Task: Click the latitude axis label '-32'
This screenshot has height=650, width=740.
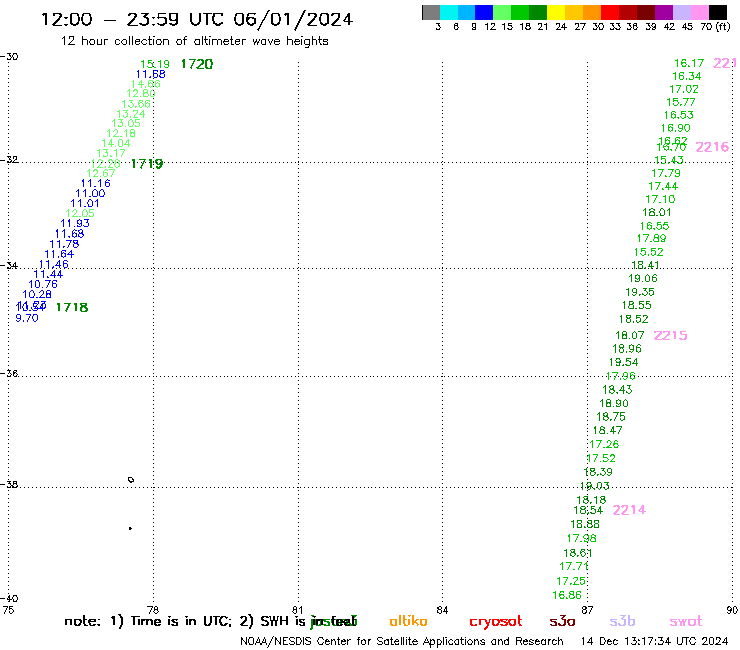Action: pyautogui.click(x=9, y=160)
